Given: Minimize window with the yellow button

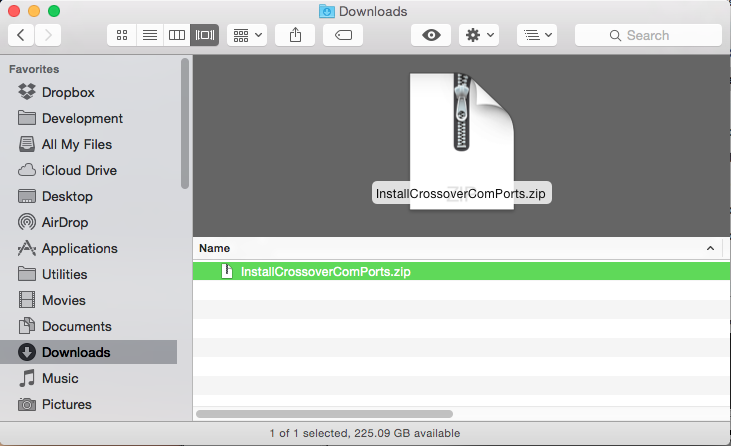Looking at the screenshot, I should click(34, 11).
